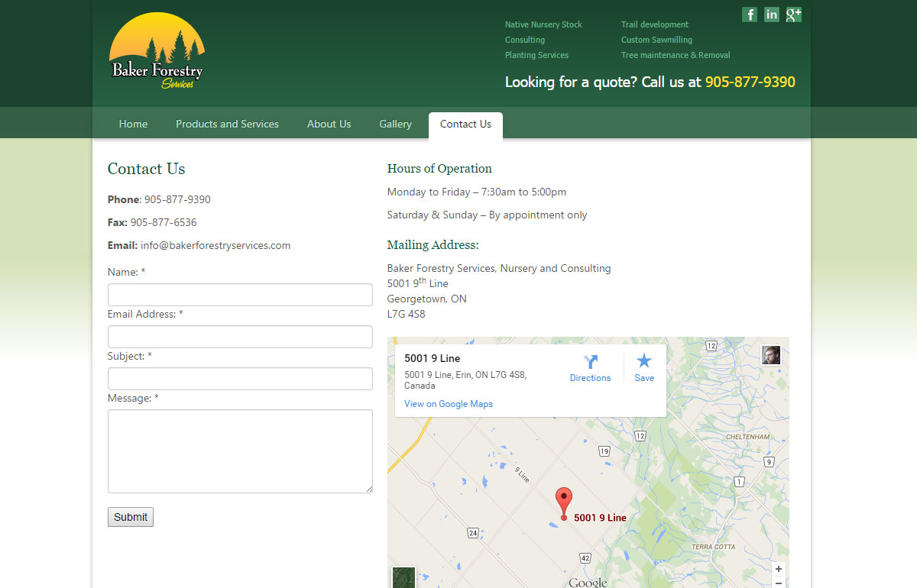This screenshot has height=588, width=917.
Task: Click the Save star icon on the map
Action: 644,361
